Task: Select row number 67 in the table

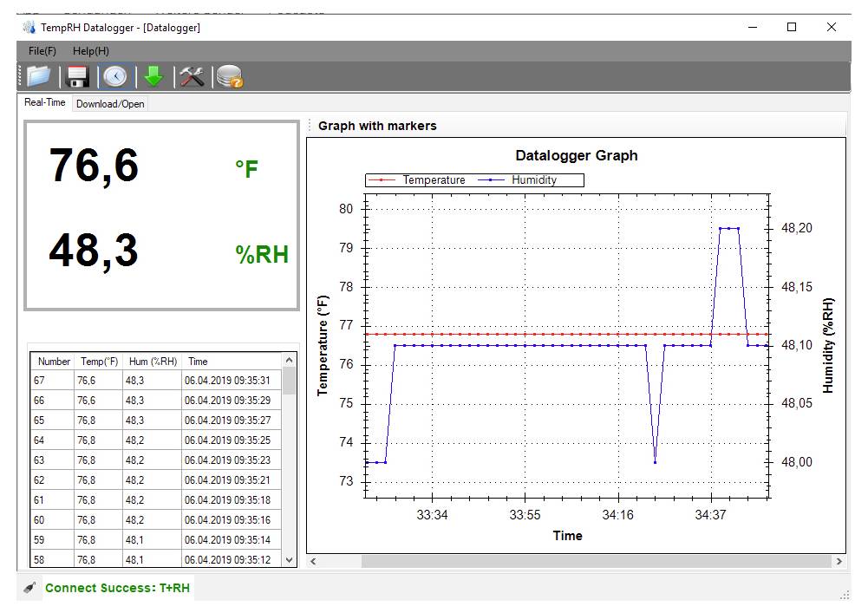Action: tap(156, 381)
